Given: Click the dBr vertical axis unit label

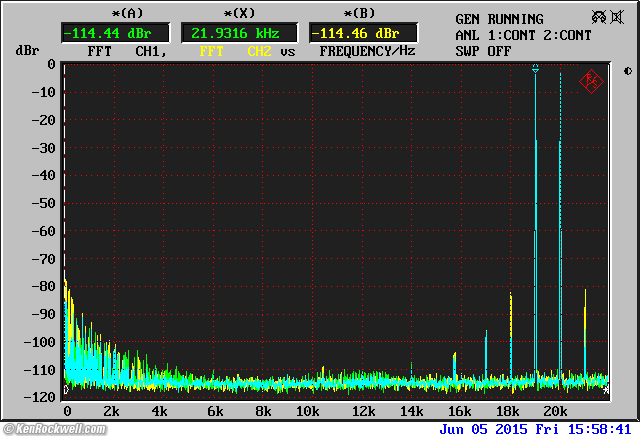Looking at the screenshot, I should [26, 50].
